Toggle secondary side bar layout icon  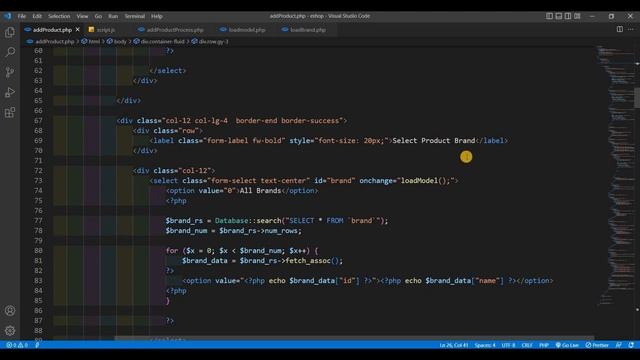(568, 16)
